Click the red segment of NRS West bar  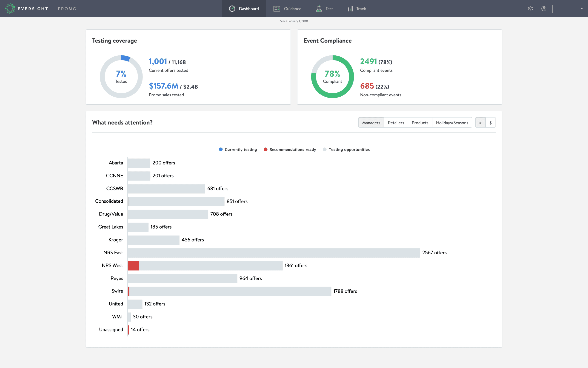pyautogui.click(x=133, y=266)
